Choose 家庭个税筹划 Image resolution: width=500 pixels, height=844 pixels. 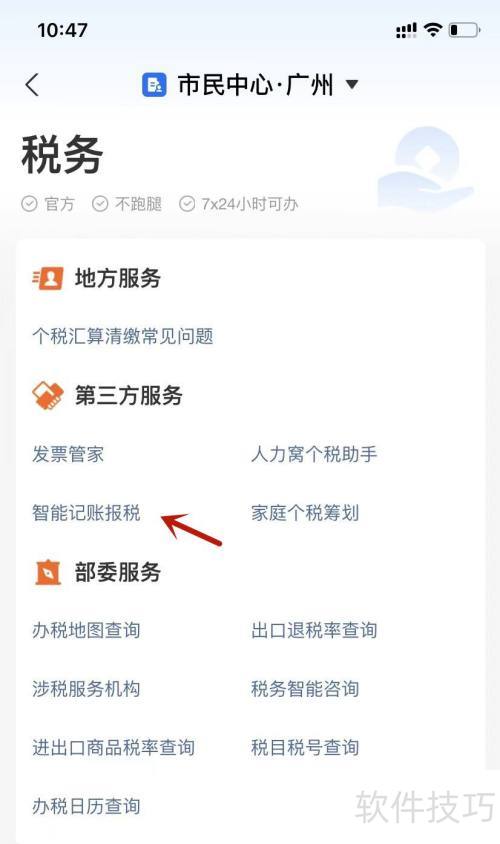click(305, 513)
